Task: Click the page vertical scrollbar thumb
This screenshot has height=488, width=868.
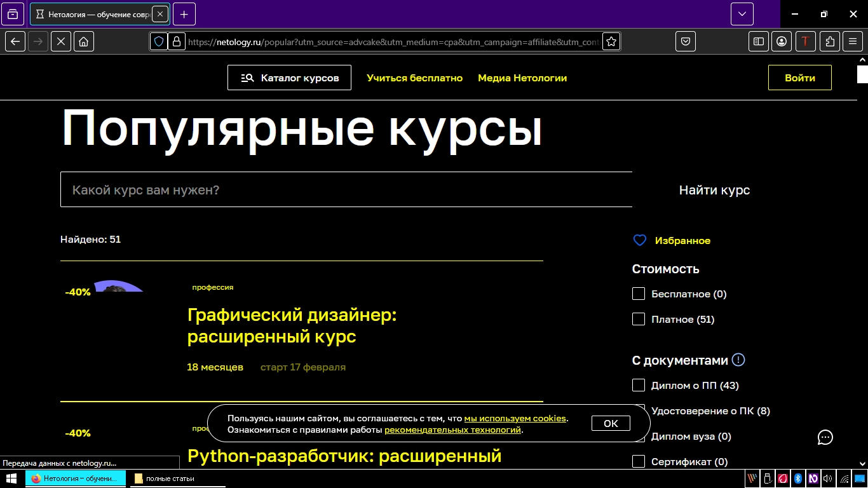Action: pos(862,74)
